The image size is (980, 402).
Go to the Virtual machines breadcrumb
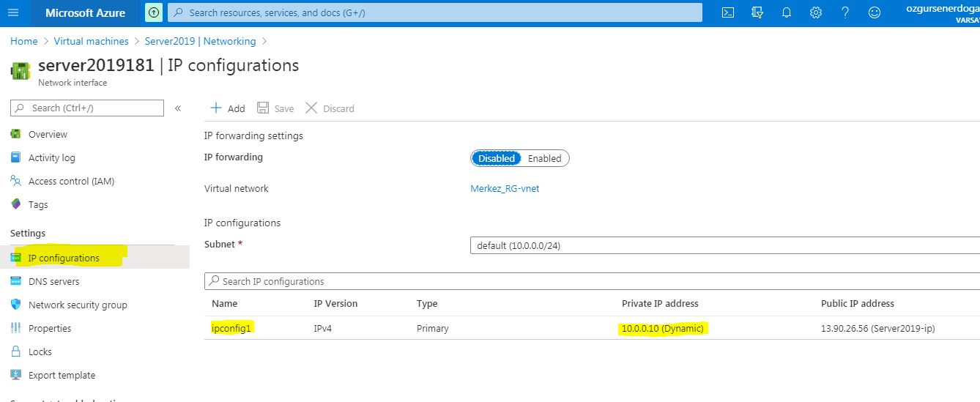click(91, 41)
